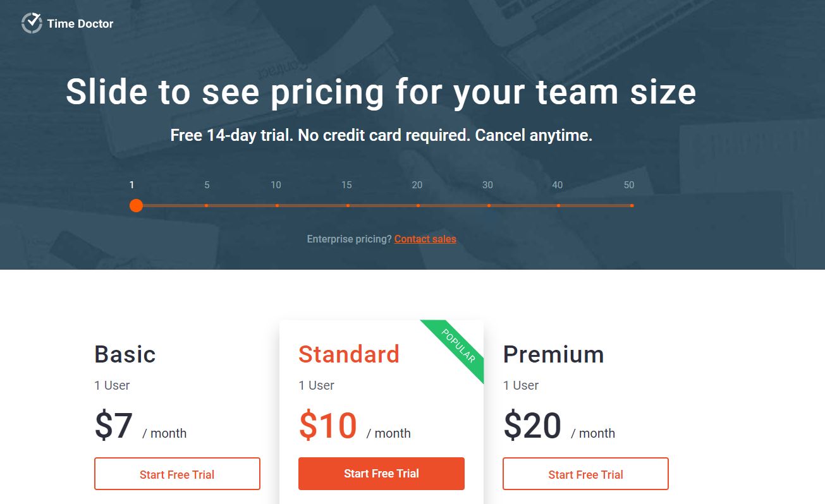This screenshot has height=504, width=825.
Task: Pick the 30 users dot on slider
Action: 489,205
